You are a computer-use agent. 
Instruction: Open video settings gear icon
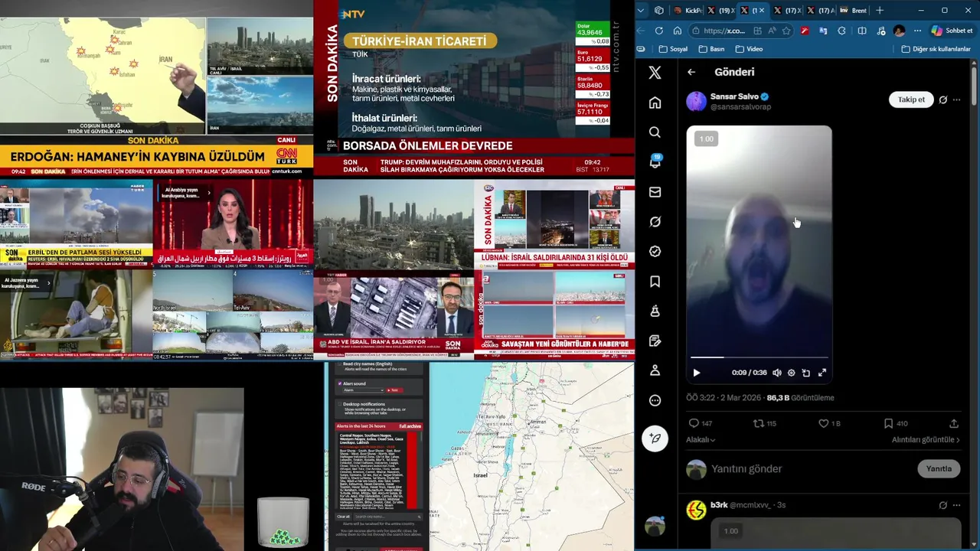[x=792, y=373]
